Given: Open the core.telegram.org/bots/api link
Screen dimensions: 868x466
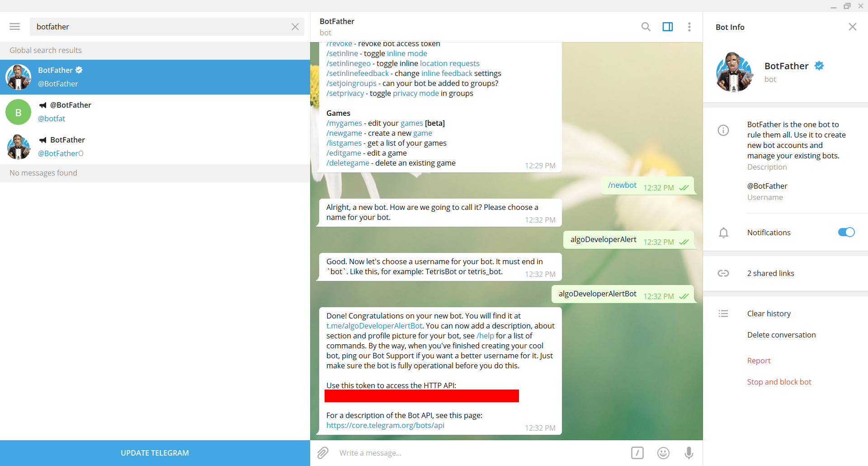Looking at the screenshot, I should [x=385, y=425].
